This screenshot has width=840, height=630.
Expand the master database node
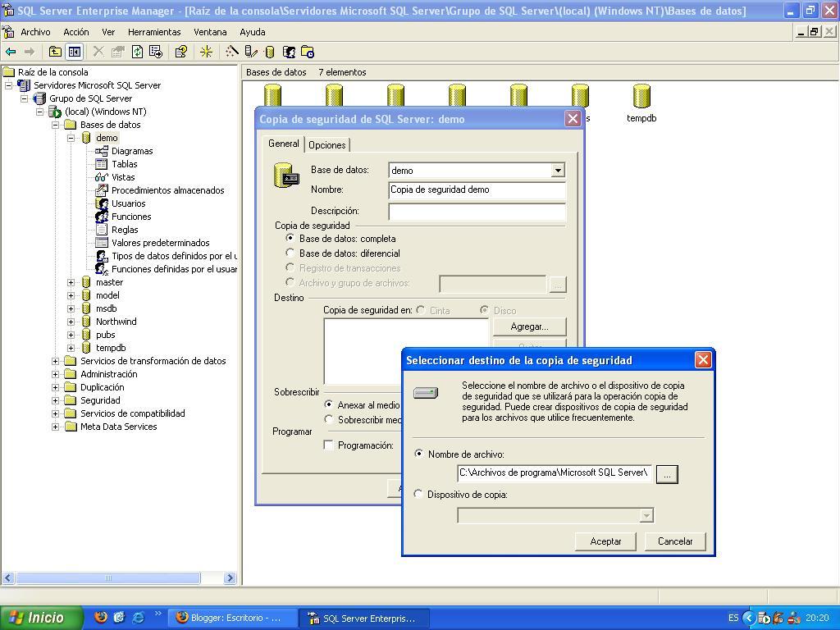pos(71,282)
